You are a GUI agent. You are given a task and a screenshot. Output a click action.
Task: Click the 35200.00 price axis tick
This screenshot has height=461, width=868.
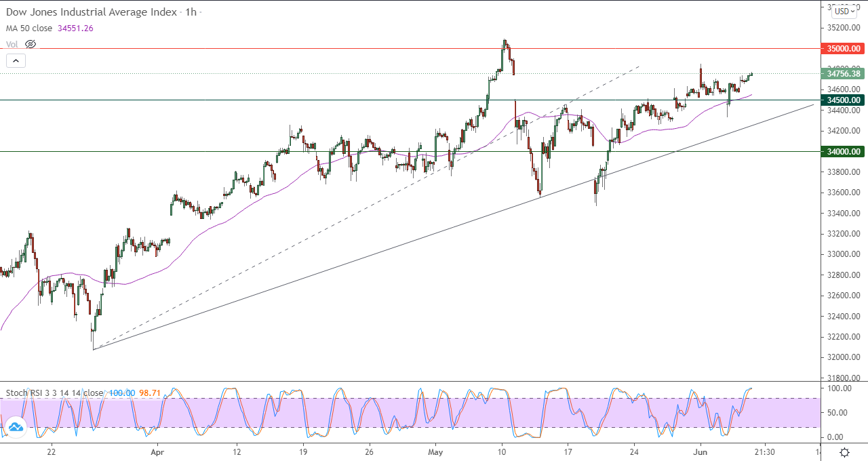coord(842,28)
